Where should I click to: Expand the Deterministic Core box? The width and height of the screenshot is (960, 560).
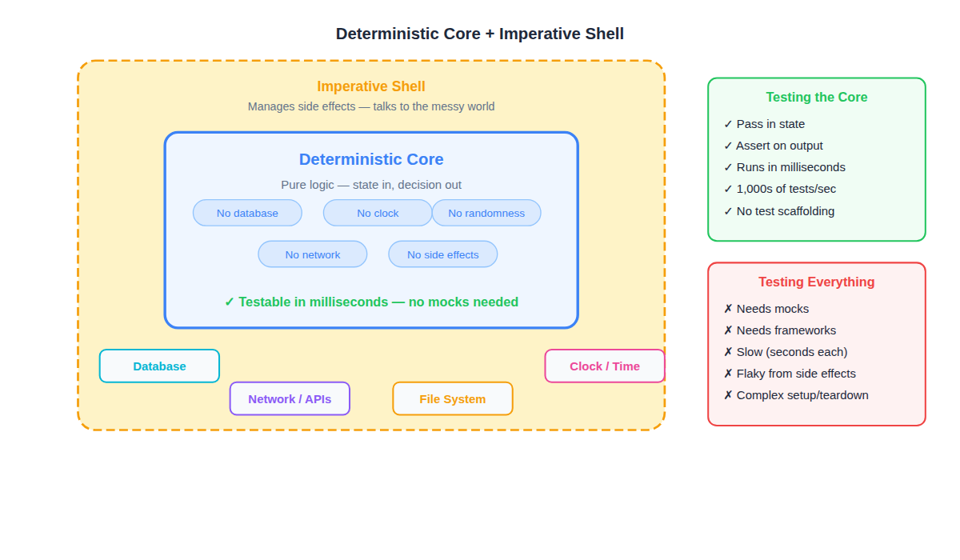(x=371, y=159)
